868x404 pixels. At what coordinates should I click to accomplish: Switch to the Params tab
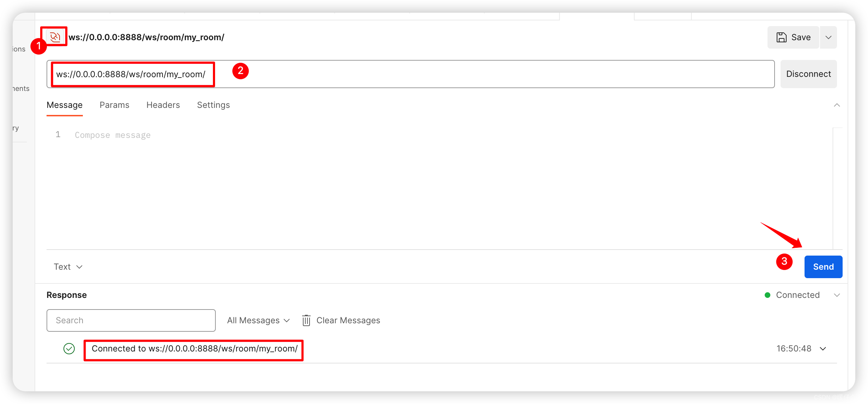(115, 105)
